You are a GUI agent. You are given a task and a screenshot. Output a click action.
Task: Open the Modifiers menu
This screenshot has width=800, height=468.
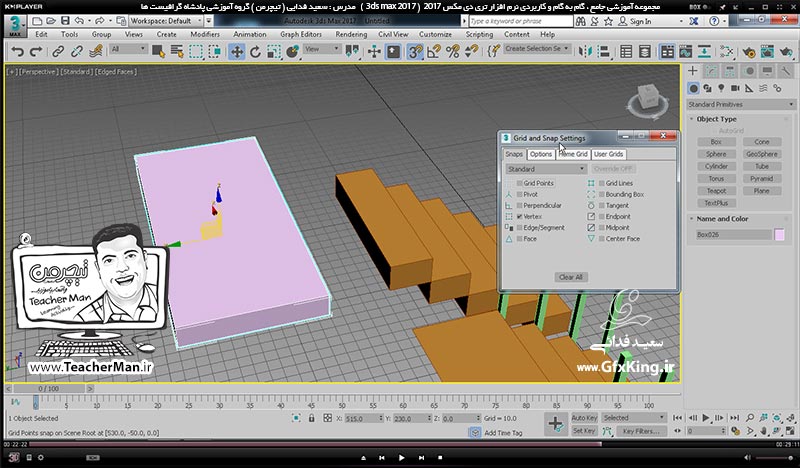click(x=205, y=34)
